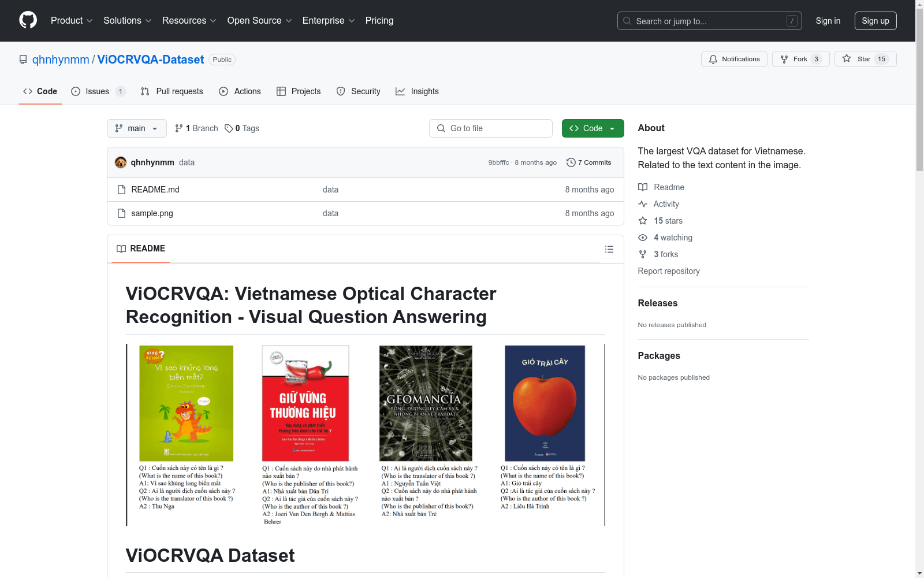
Task: Click the forks icon in About sidebar
Action: [643, 254]
